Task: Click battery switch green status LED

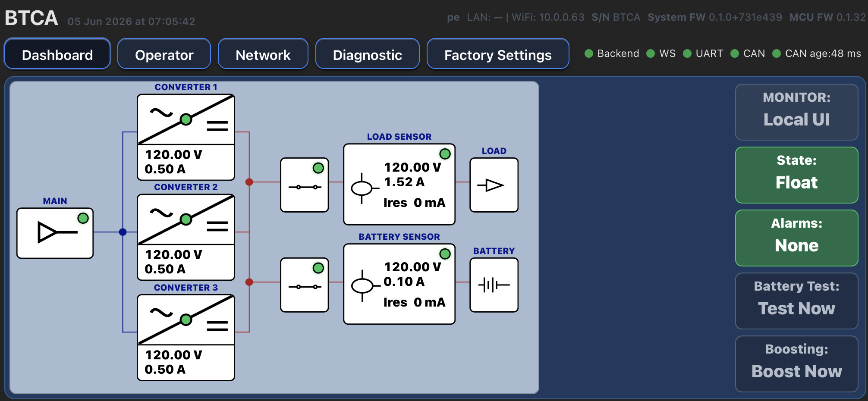Action: click(318, 268)
